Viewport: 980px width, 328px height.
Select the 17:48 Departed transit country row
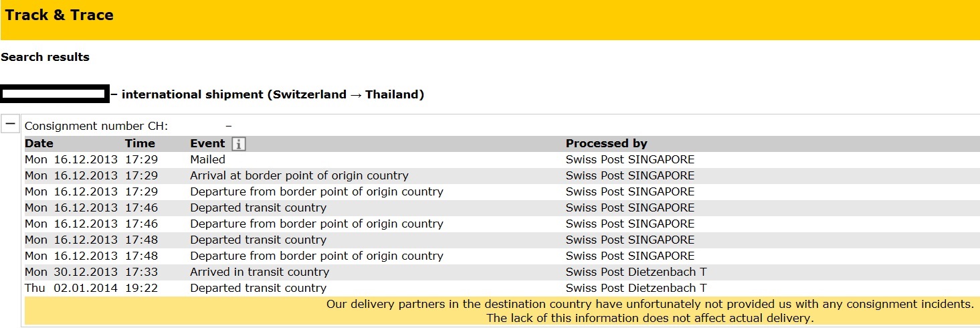coord(502,240)
